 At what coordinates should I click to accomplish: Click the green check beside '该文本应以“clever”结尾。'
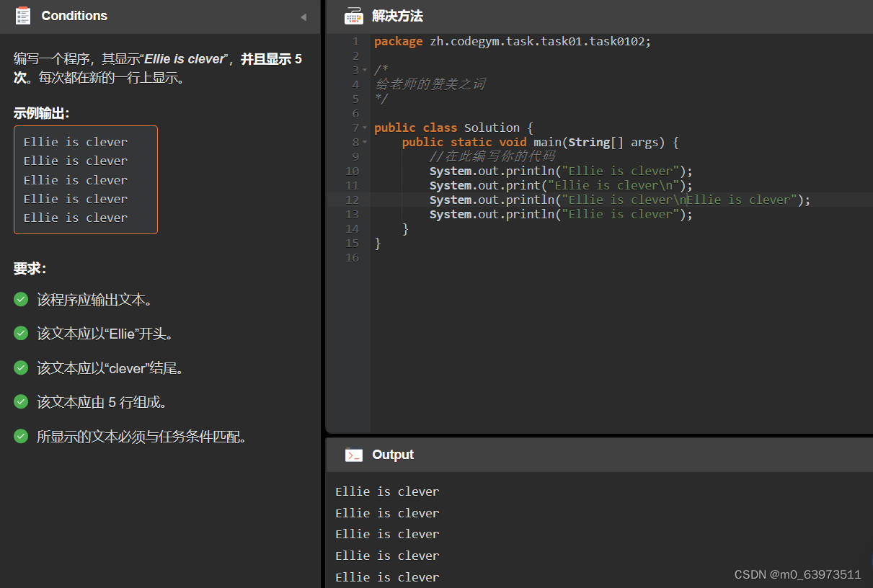(21, 367)
